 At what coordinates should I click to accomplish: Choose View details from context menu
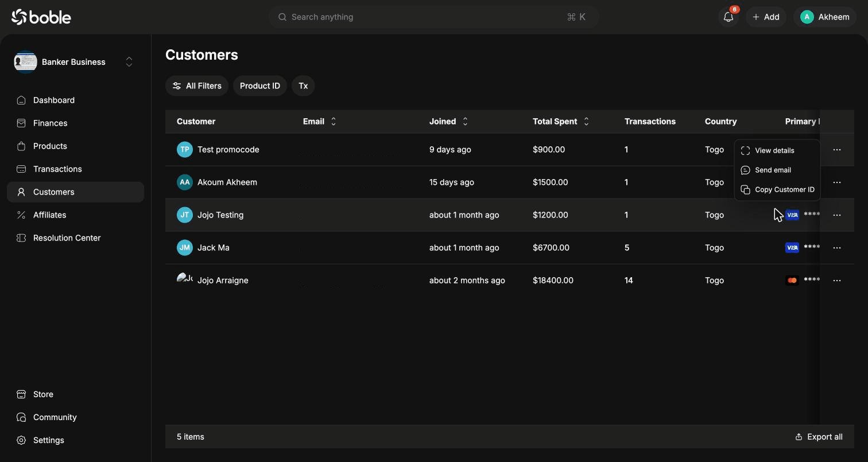point(777,150)
